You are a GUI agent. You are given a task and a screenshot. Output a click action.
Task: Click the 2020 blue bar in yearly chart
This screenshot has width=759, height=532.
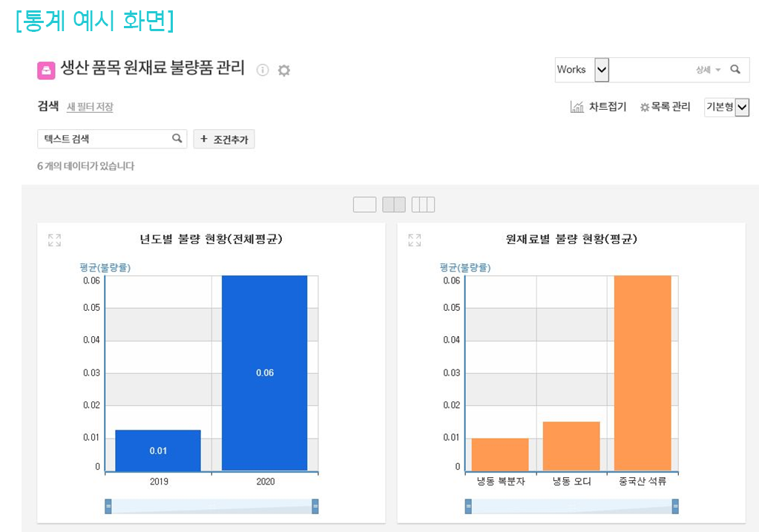(265, 372)
